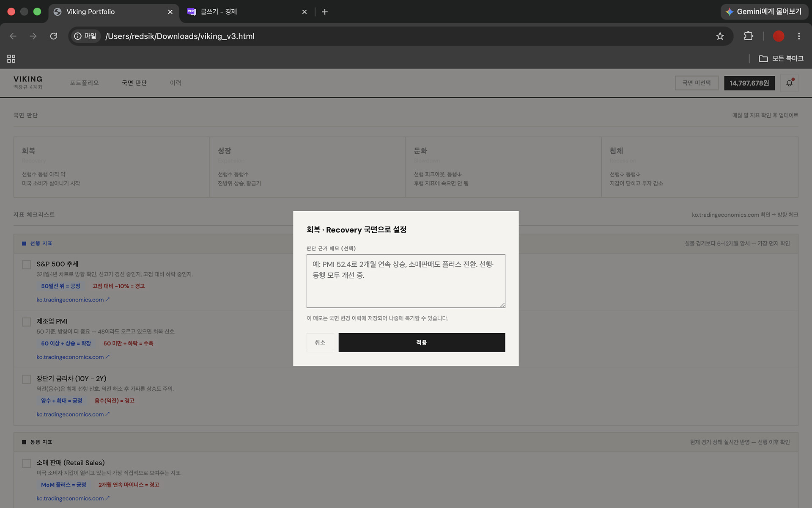Click 적용 to apply the phase

tap(422, 342)
